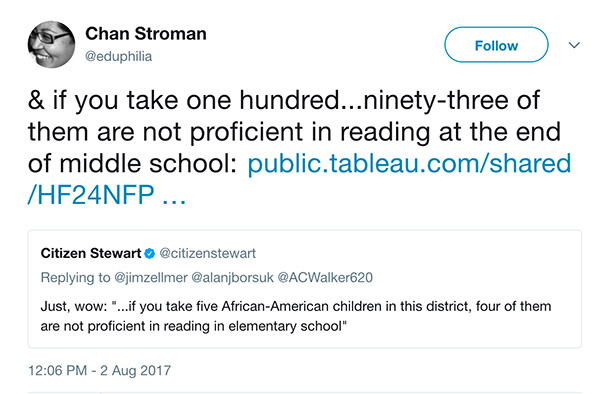
Task: Open the @alanjborsuk mention
Action: (x=232, y=277)
